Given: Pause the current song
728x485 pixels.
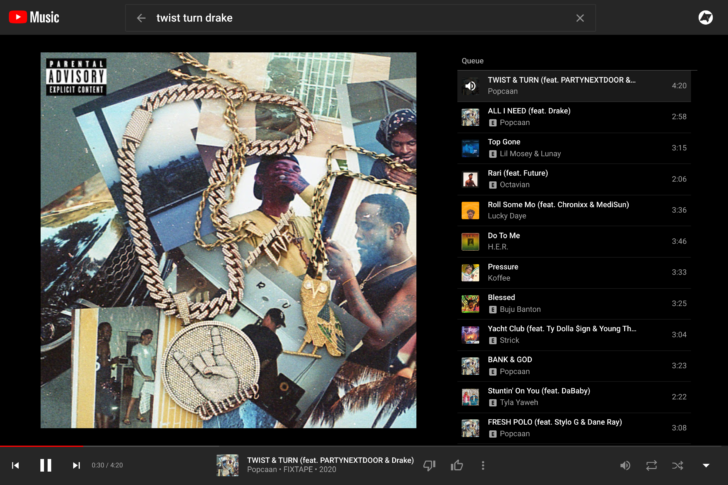Looking at the screenshot, I should [46, 465].
